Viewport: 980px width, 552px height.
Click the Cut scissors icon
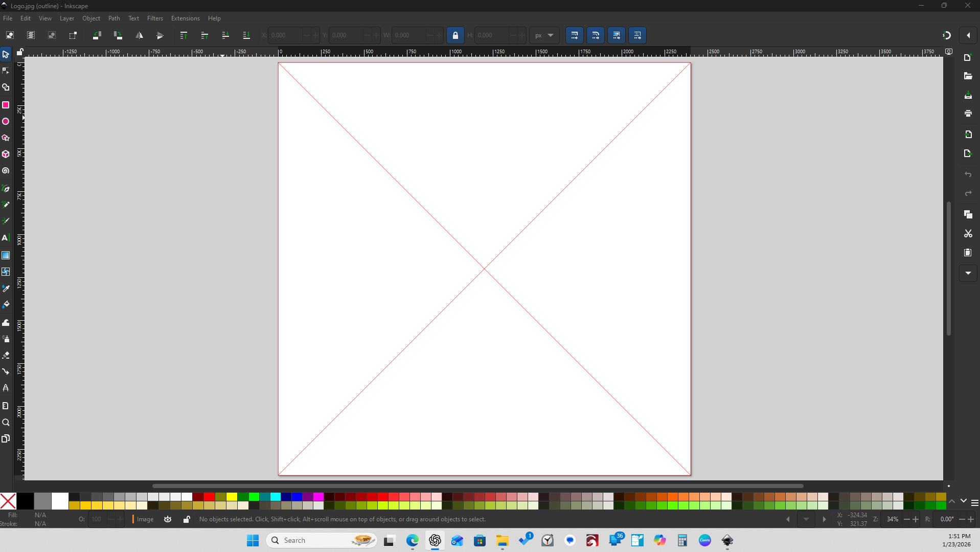[968, 234]
